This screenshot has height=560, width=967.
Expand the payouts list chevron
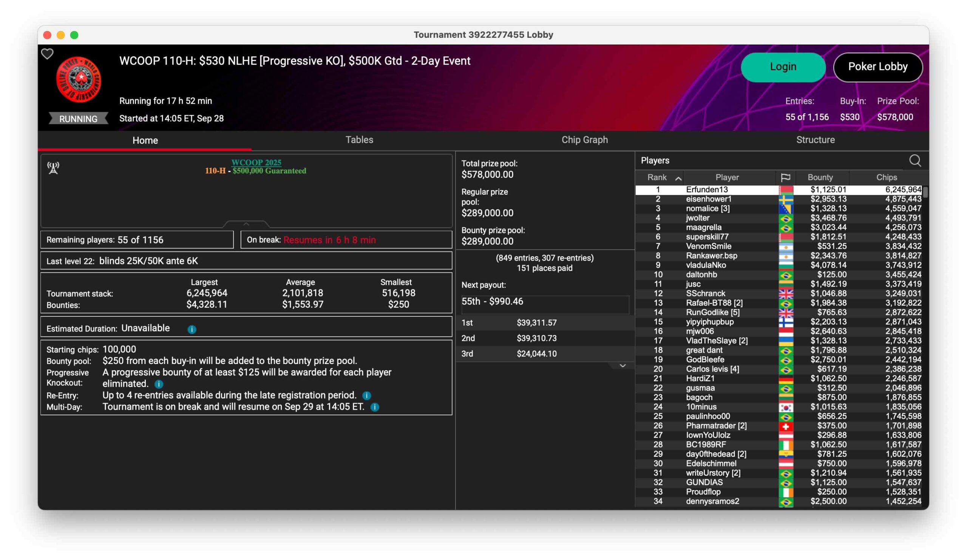[x=623, y=366]
